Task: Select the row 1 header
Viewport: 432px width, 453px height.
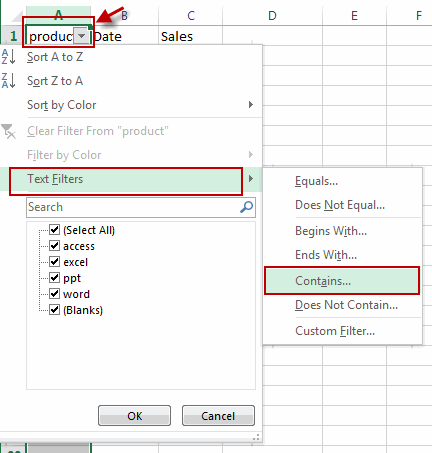Action: click(x=13, y=36)
